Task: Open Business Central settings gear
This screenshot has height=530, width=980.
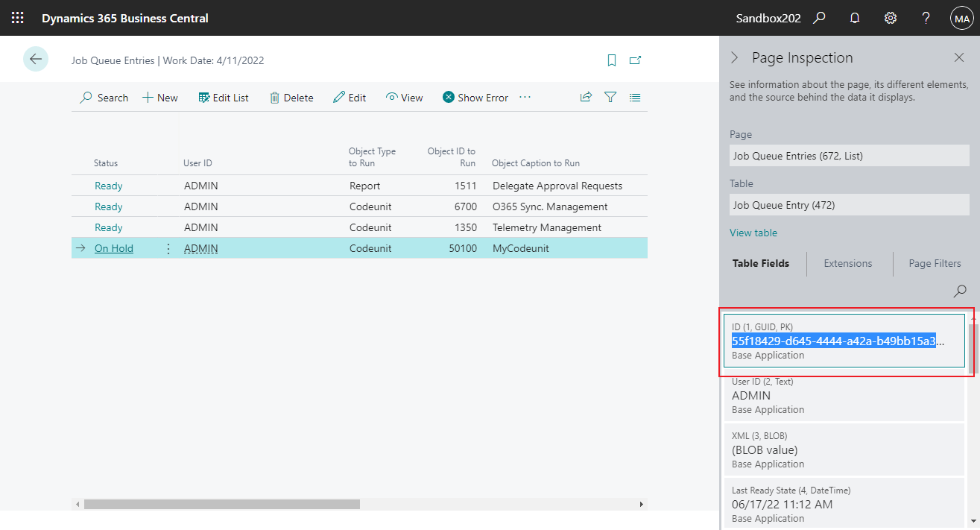Action: point(890,17)
